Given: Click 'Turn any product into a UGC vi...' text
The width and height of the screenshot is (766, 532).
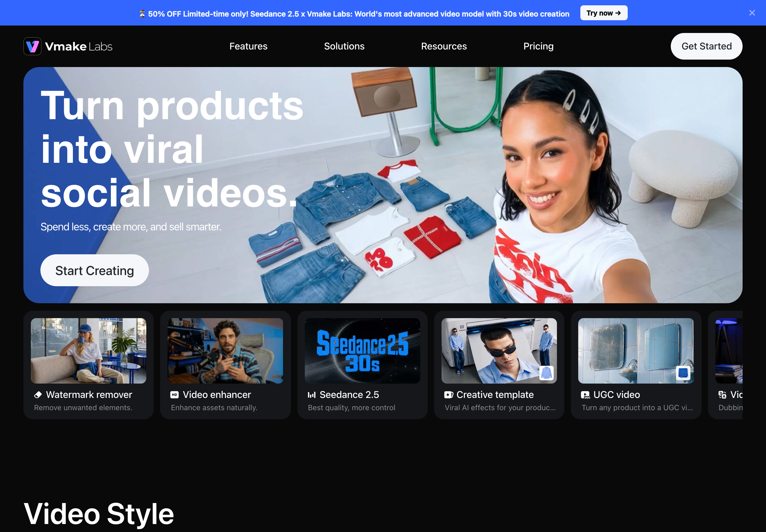Looking at the screenshot, I should click(x=637, y=408).
